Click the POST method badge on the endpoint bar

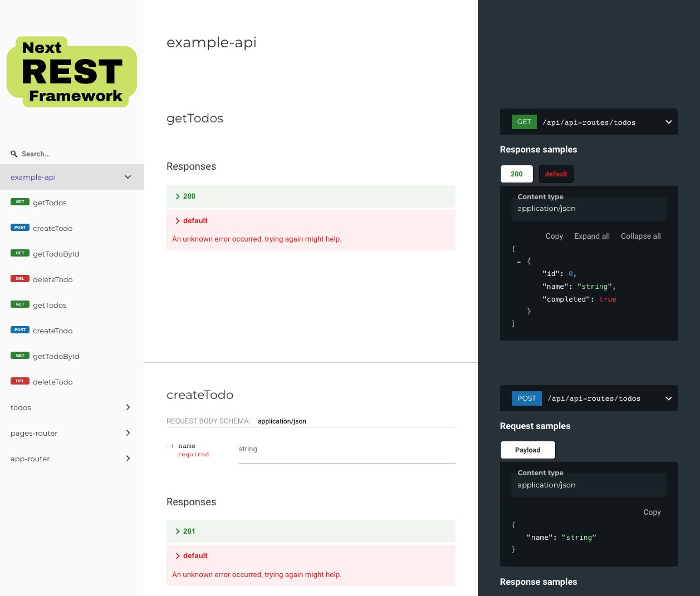coord(526,398)
